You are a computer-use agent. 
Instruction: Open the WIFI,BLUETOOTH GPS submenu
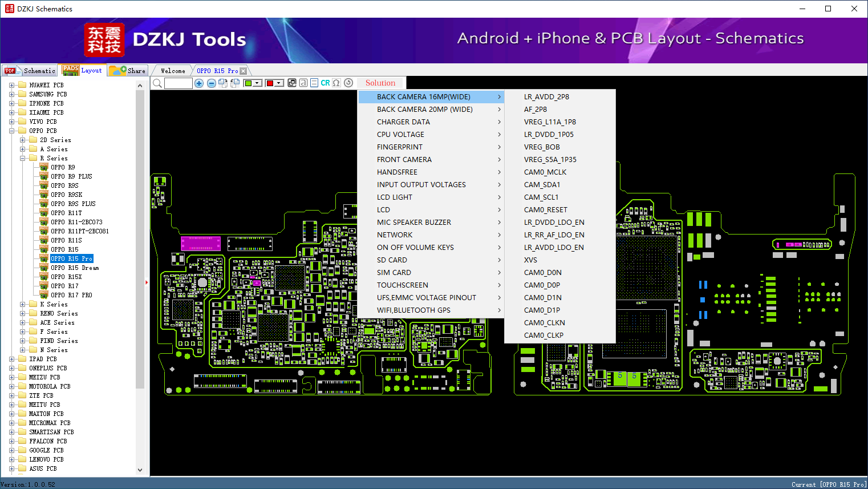(x=432, y=310)
